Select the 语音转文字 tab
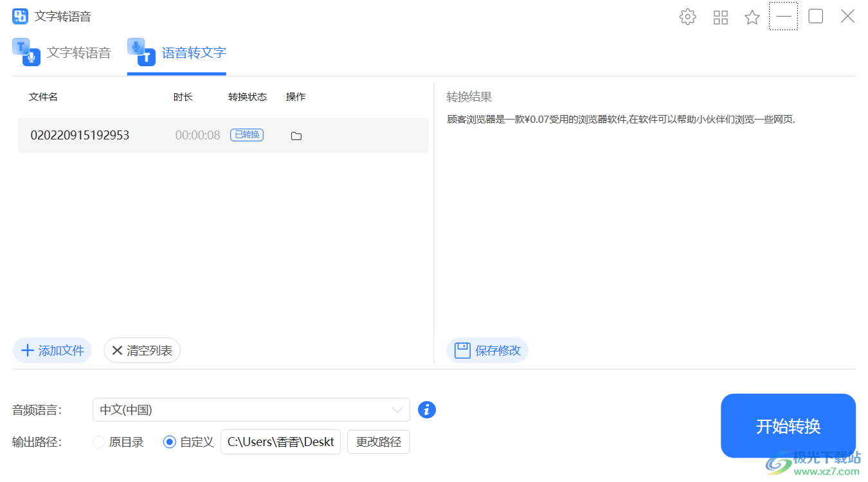868x482 pixels. tap(177, 53)
